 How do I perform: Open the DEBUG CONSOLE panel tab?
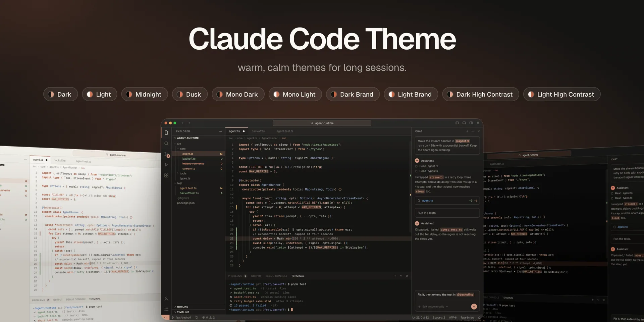pyautogui.click(x=276, y=276)
